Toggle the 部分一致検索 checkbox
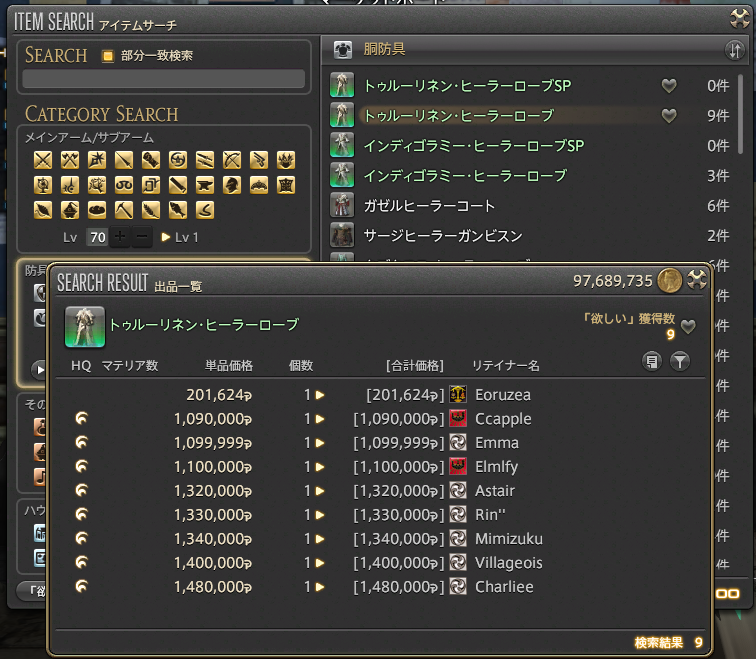756x659 pixels. tap(108, 56)
